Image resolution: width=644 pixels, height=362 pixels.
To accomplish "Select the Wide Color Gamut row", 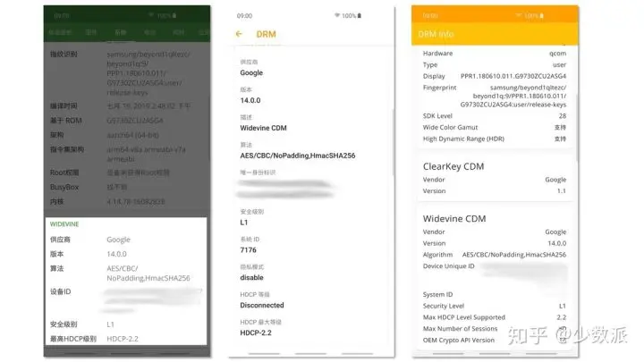I will point(495,127).
